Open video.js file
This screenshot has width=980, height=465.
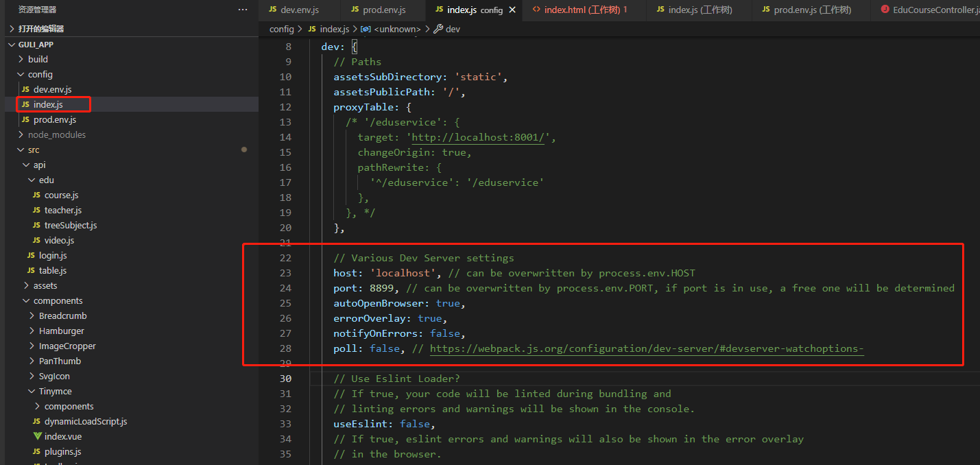[59, 241]
